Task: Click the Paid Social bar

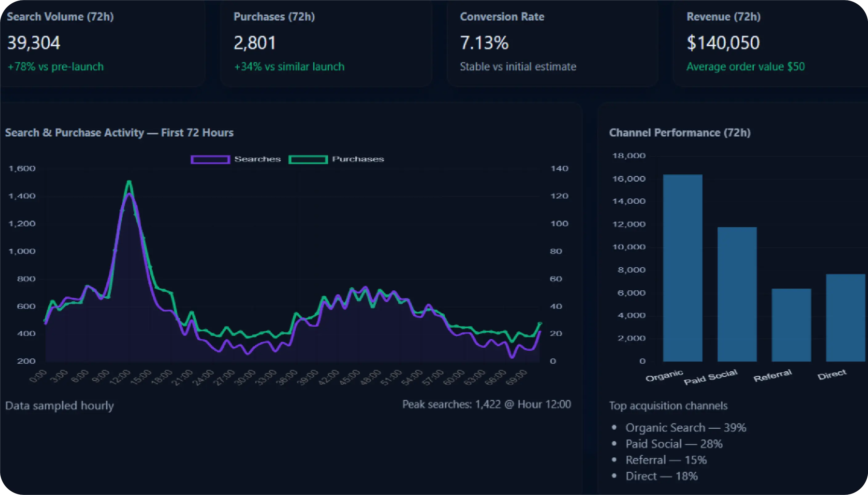Action: click(x=737, y=294)
